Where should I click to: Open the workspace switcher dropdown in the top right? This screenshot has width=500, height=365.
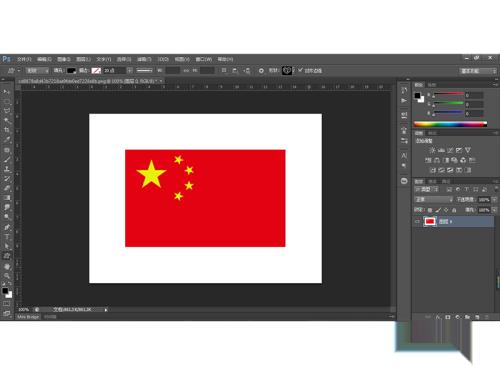[x=478, y=71]
